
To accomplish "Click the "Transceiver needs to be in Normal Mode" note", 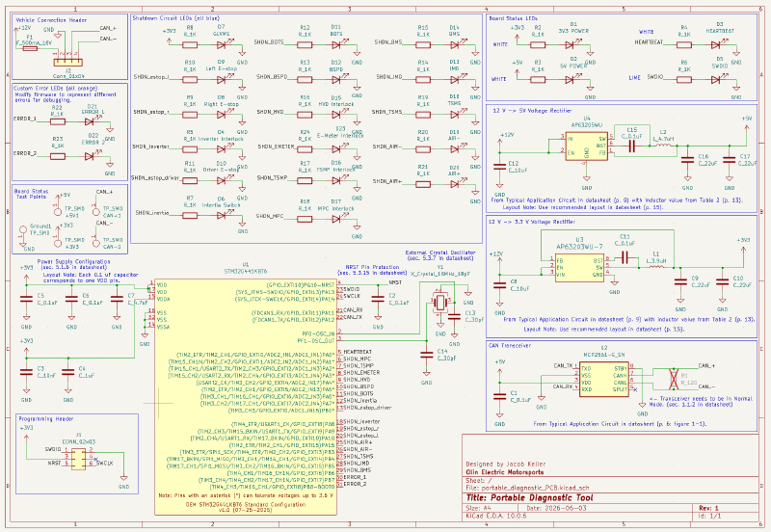I will pos(701,402).
